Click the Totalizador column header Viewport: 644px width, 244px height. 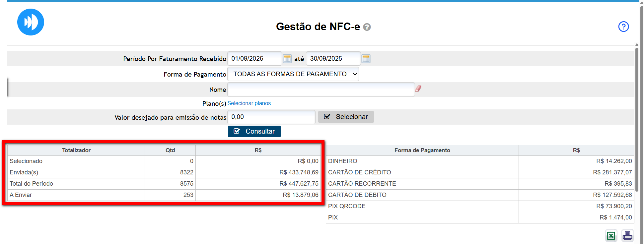pyautogui.click(x=76, y=151)
